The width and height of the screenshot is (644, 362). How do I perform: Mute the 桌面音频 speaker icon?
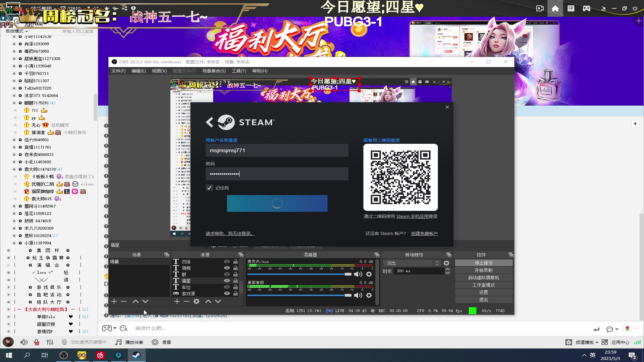[x=358, y=295]
